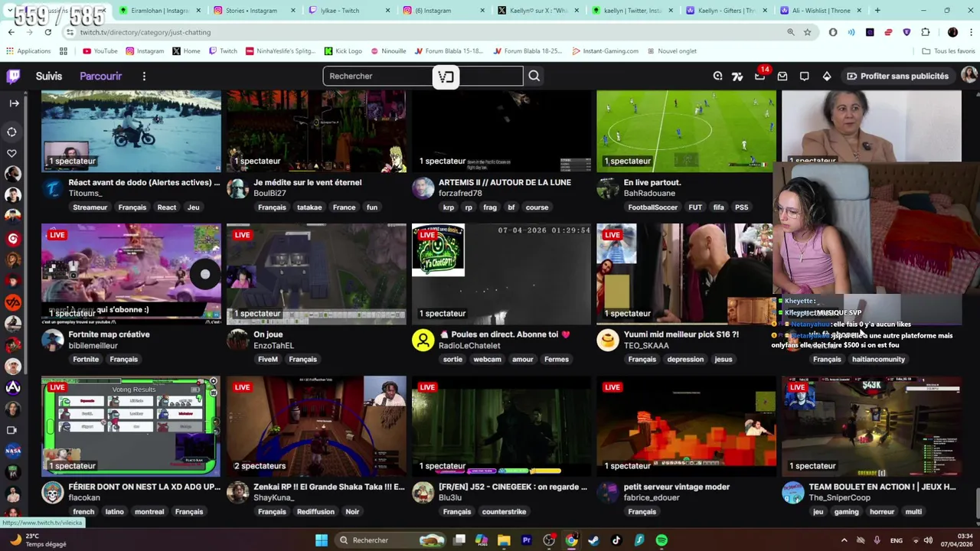
Task: Open Premiere Pro from the taskbar
Action: coord(526,540)
